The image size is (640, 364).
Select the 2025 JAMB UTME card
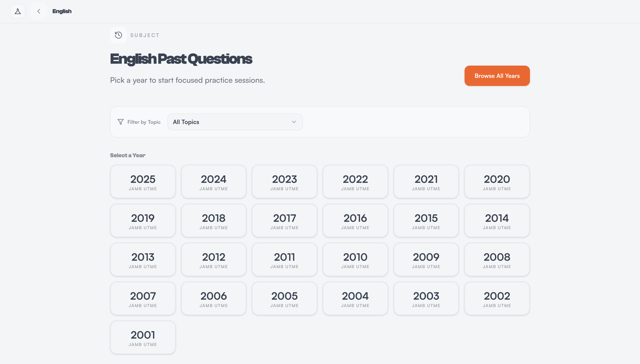(143, 182)
